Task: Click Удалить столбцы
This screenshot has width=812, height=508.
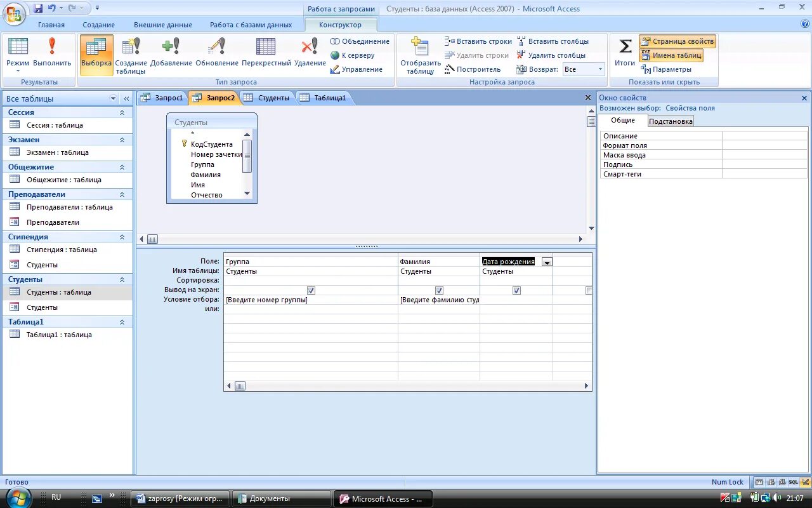Action: pyautogui.click(x=551, y=55)
